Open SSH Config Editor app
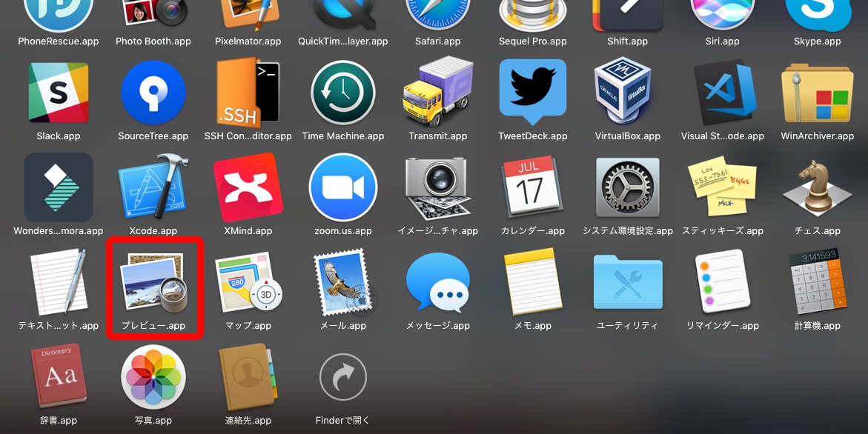 point(248,93)
